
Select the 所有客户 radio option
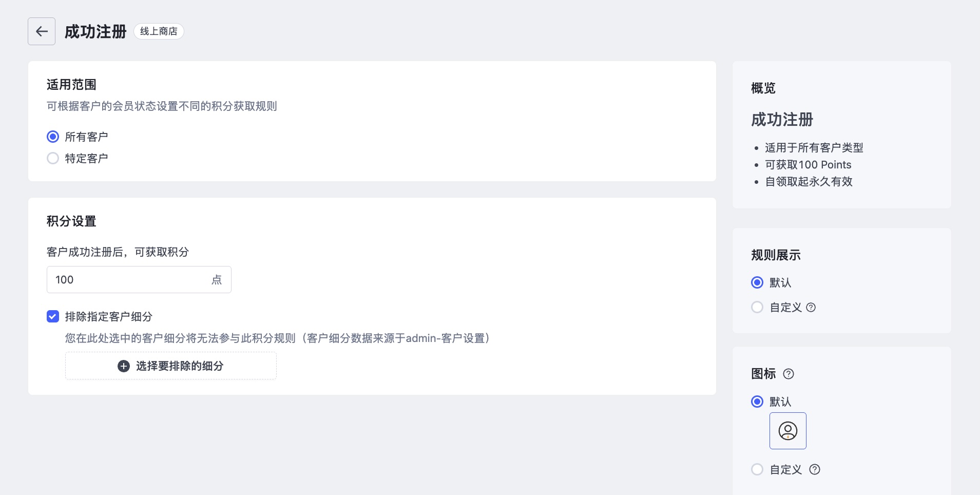point(53,137)
